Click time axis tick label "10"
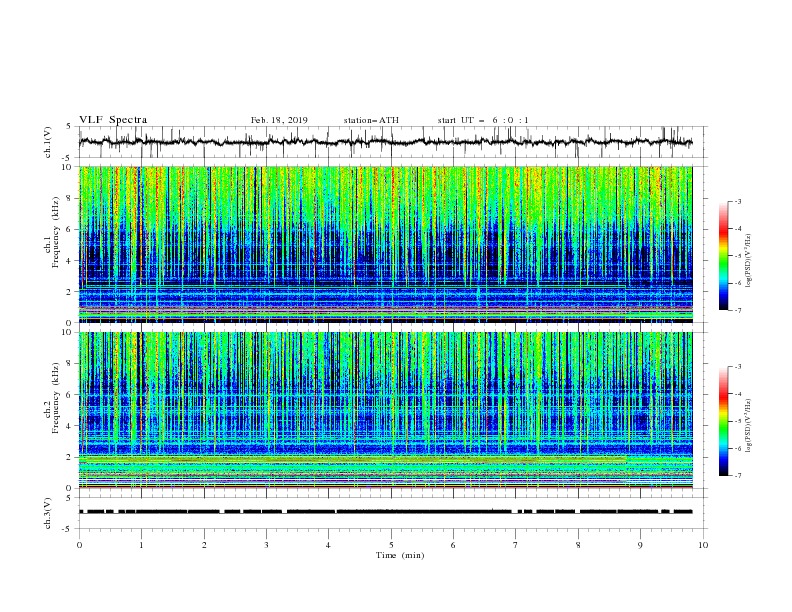 point(703,545)
